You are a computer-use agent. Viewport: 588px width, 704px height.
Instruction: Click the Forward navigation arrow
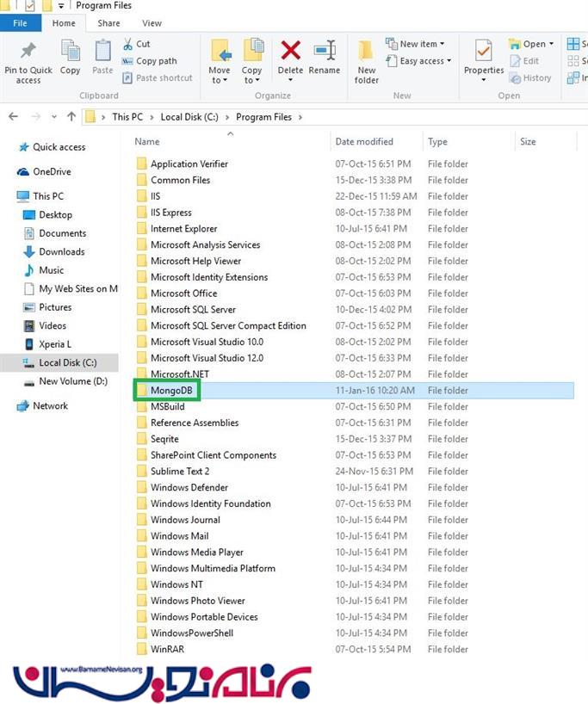coord(36,117)
